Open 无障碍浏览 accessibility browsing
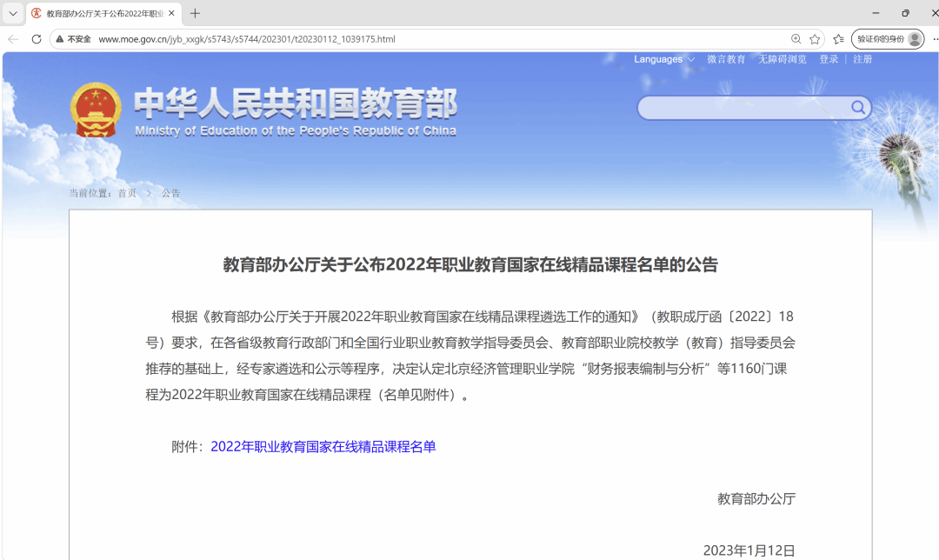Screen dimensions: 939x560 click(x=782, y=59)
